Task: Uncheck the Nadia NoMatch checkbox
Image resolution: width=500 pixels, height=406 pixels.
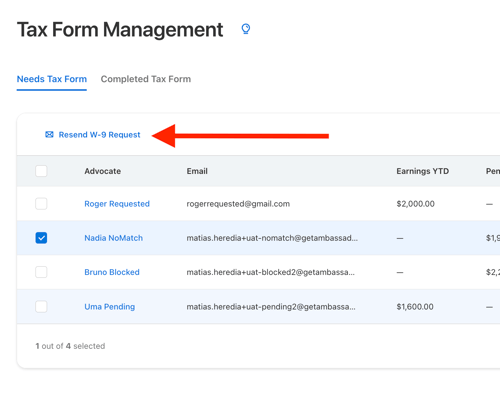Action: click(41, 238)
